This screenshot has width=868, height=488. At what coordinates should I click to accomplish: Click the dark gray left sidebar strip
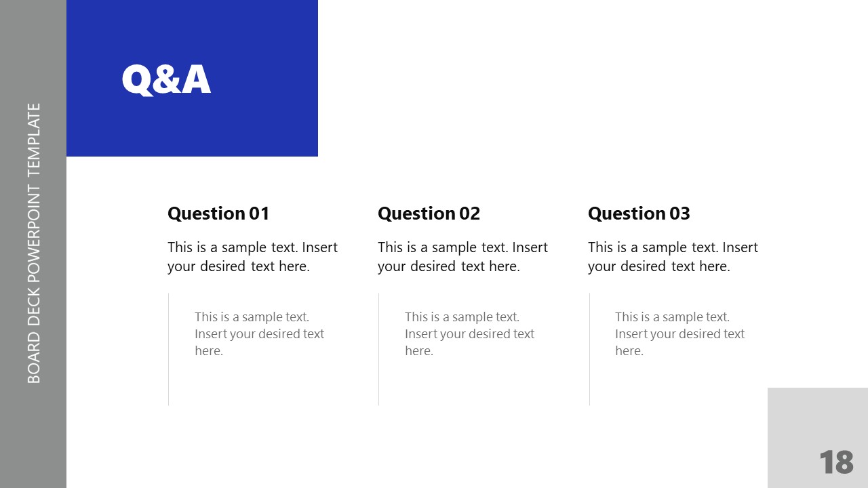[x=33, y=441]
